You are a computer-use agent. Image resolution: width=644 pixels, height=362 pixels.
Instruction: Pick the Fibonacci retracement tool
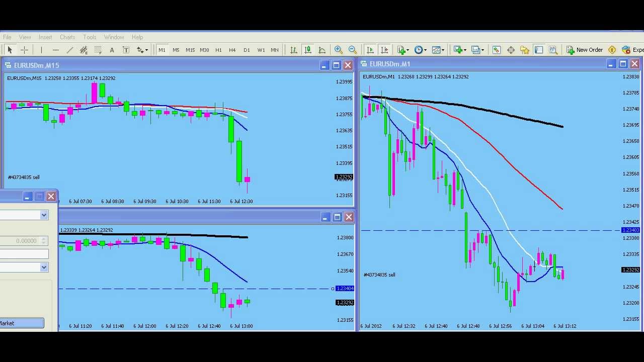(98, 50)
